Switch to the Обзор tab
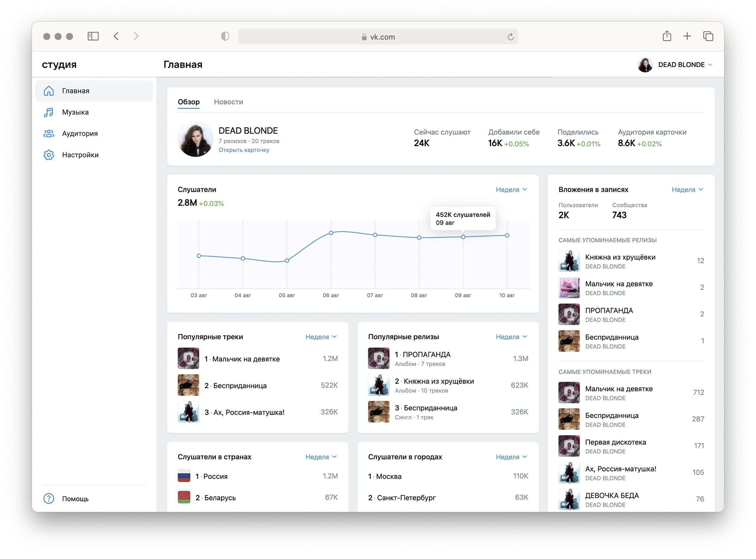This screenshot has height=559, width=756. click(x=188, y=102)
